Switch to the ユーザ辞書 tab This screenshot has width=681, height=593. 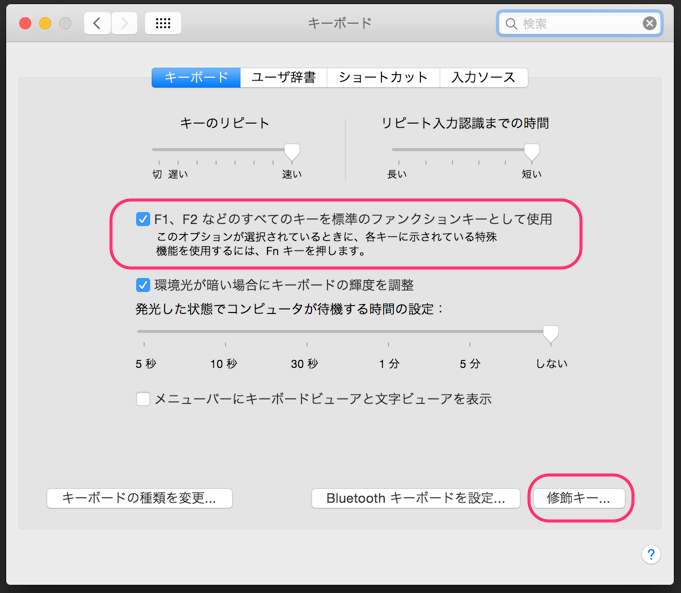click(284, 77)
